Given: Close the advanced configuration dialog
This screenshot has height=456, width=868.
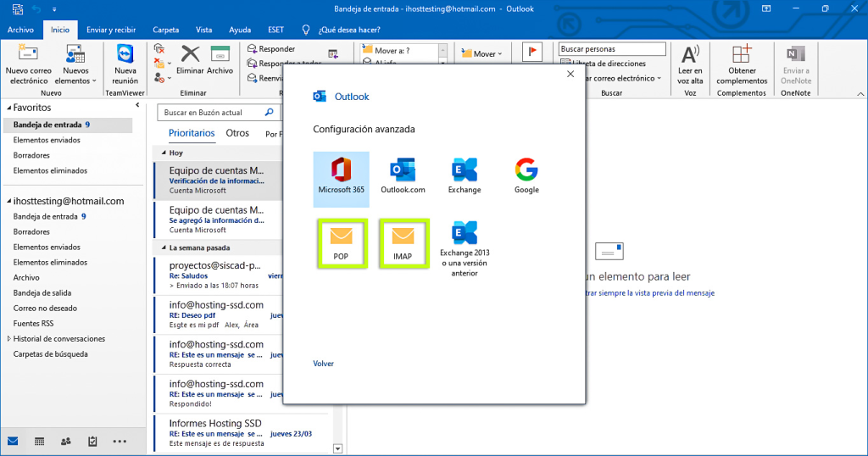Looking at the screenshot, I should [570, 74].
